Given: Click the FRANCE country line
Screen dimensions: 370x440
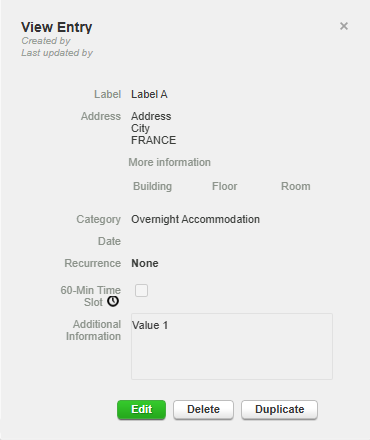Looking at the screenshot, I should click(x=153, y=140).
